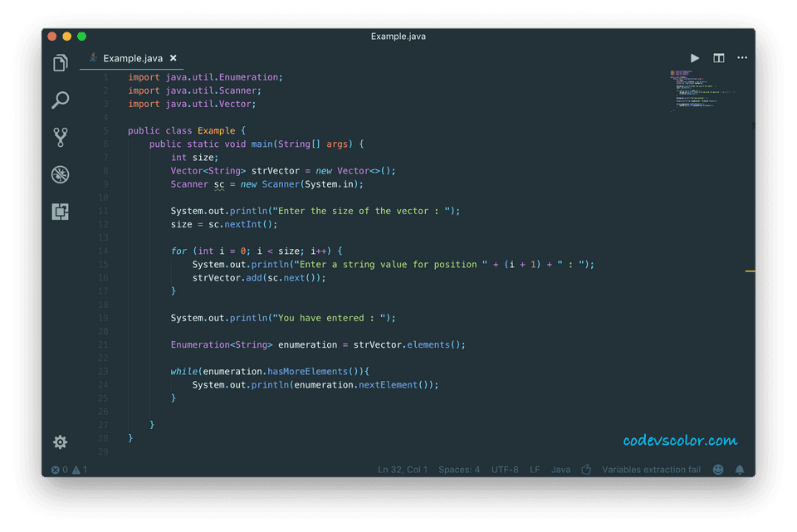
Task: Change indentation via Spaces: 4
Action: pos(459,469)
